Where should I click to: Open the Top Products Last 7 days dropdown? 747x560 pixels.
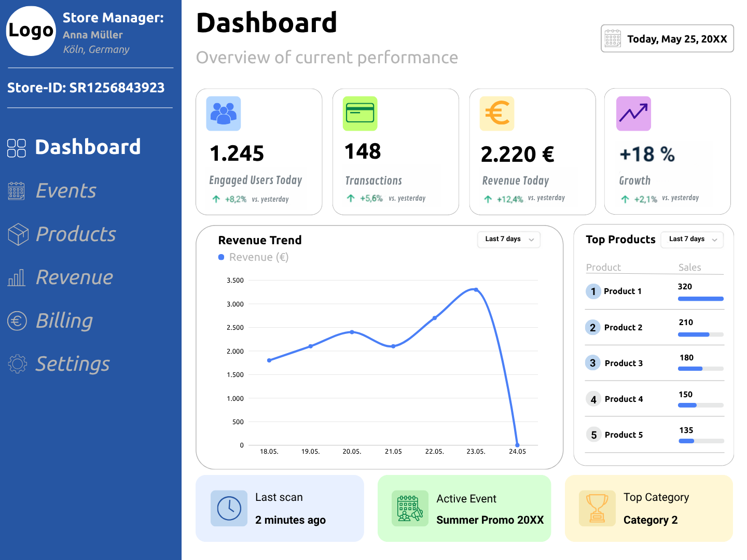pos(692,239)
